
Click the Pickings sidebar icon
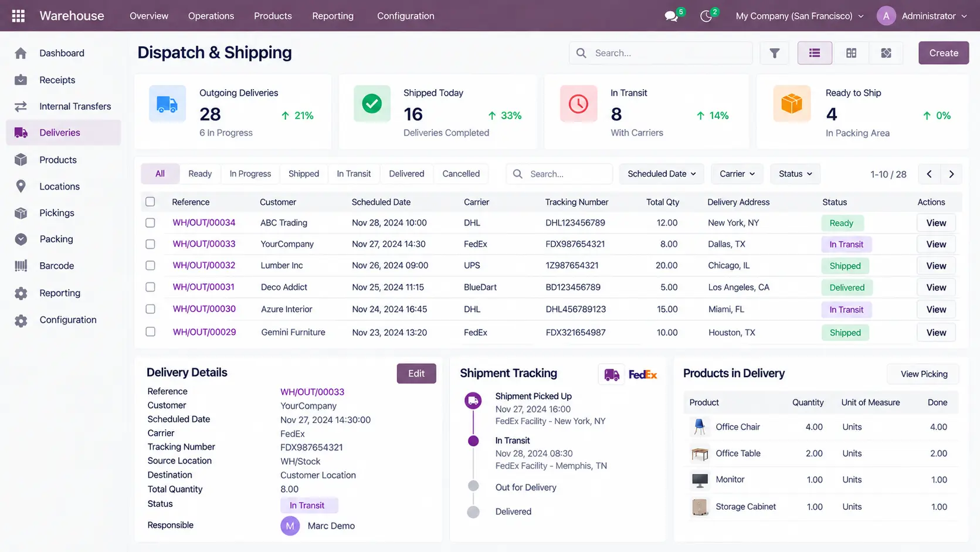(x=21, y=213)
